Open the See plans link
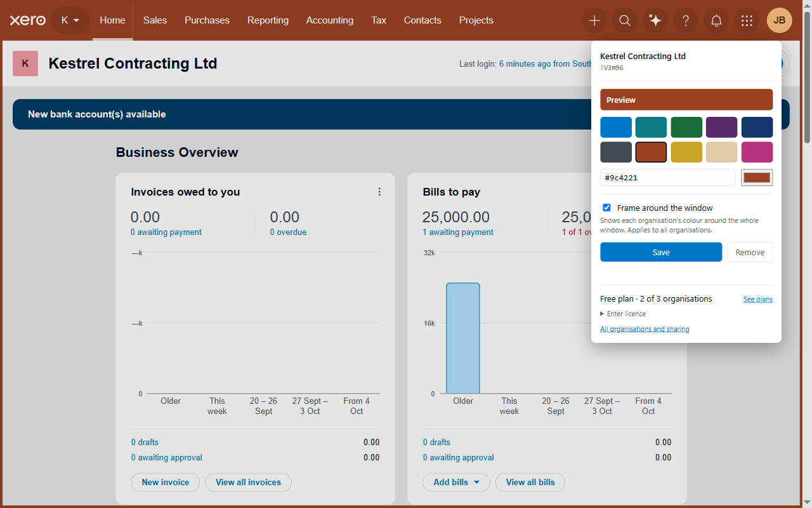 [758, 299]
